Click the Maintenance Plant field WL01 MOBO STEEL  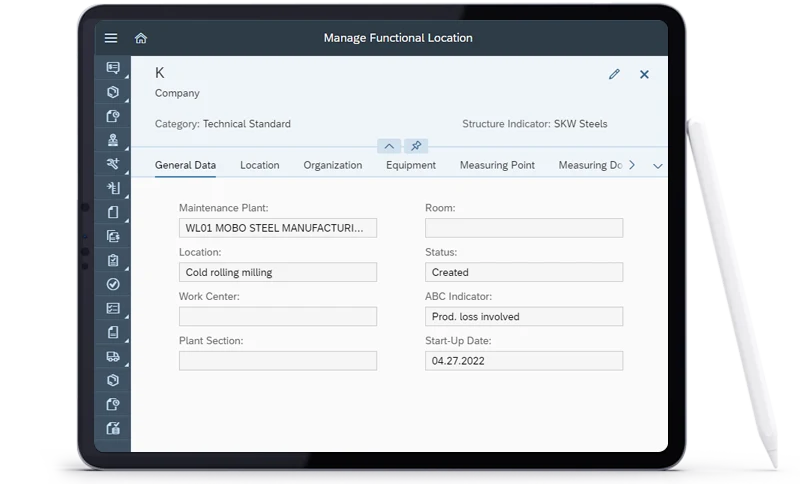278,228
